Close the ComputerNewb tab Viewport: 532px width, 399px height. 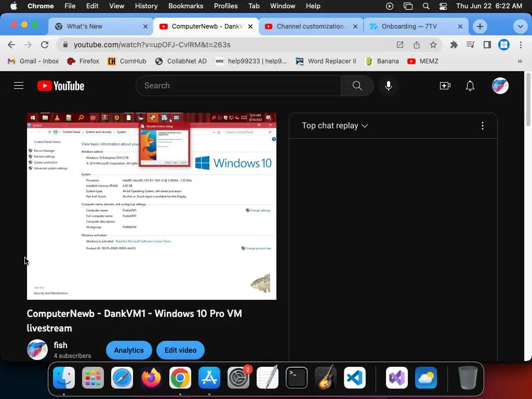[x=250, y=26]
